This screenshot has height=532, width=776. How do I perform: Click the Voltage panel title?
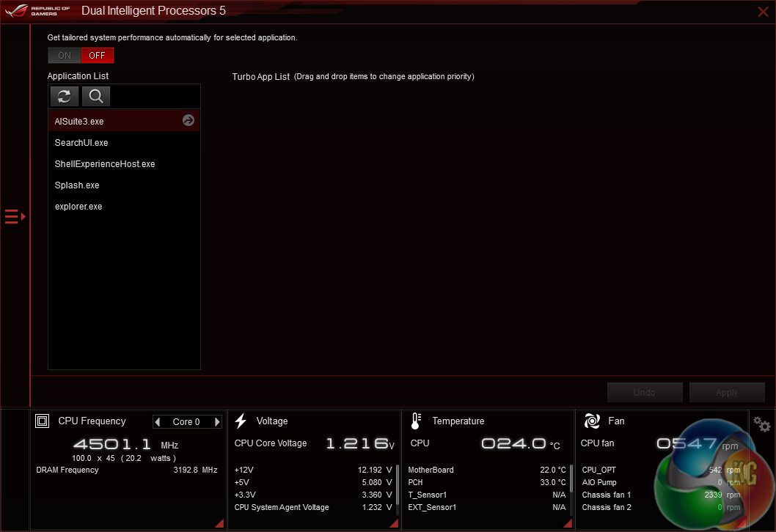pyautogui.click(x=271, y=421)
